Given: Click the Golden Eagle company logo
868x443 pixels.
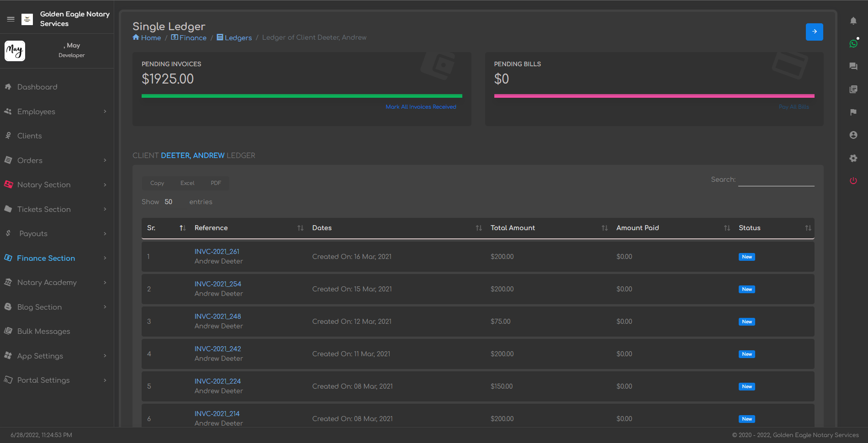Looking at the screenshot, I should 27,19.
